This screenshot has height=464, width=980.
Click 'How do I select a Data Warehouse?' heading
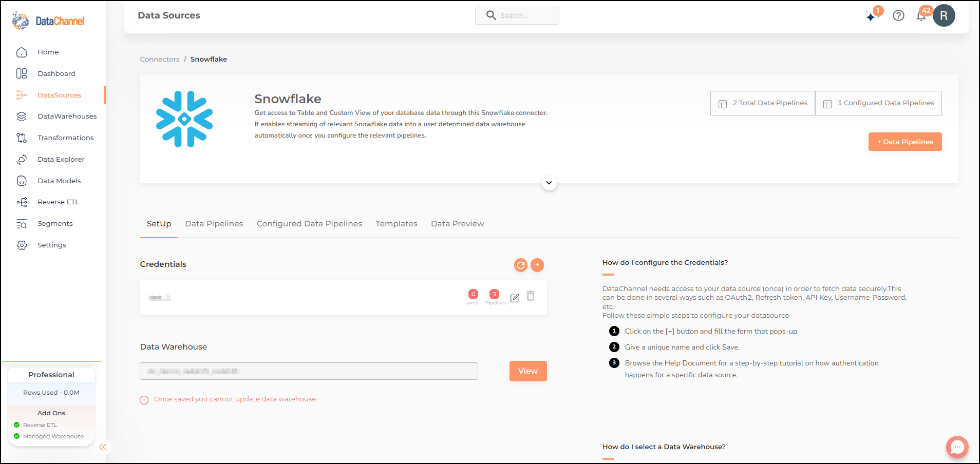click(x=664, y=447)
